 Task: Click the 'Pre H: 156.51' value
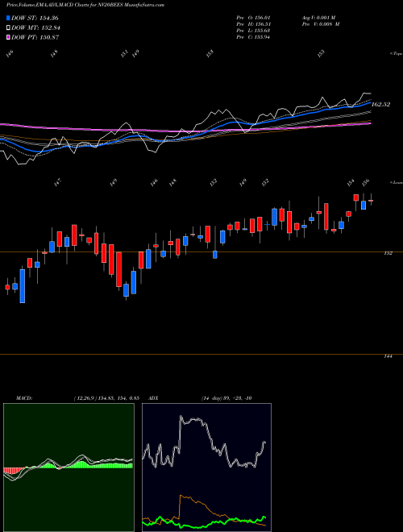click(253, 24)
